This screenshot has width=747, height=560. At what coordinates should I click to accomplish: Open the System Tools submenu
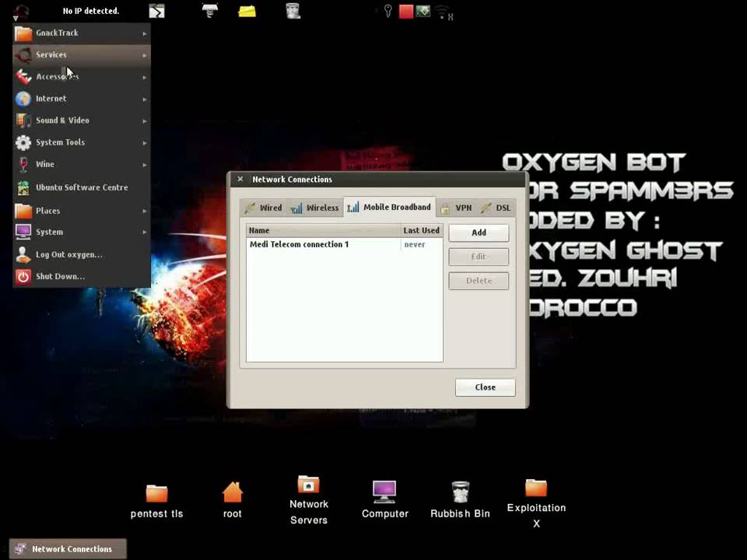[82, 142]
